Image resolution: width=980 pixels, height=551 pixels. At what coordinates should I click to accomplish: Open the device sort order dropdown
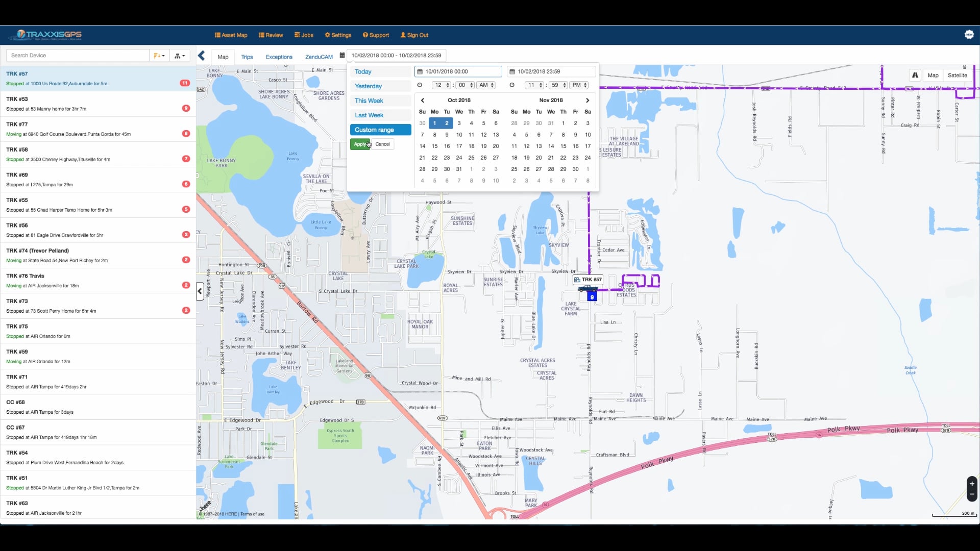click(x=160, y=56)
